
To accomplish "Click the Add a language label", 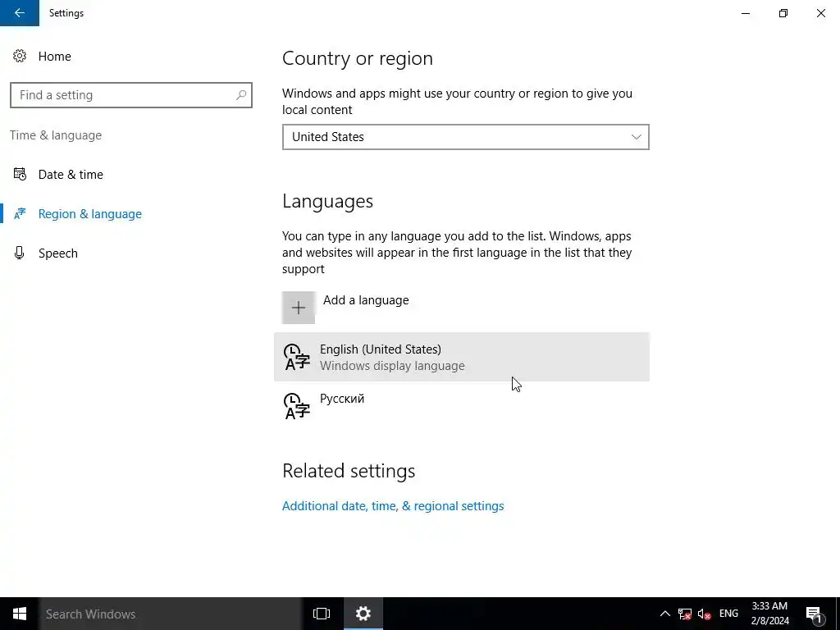I will 366,300.
